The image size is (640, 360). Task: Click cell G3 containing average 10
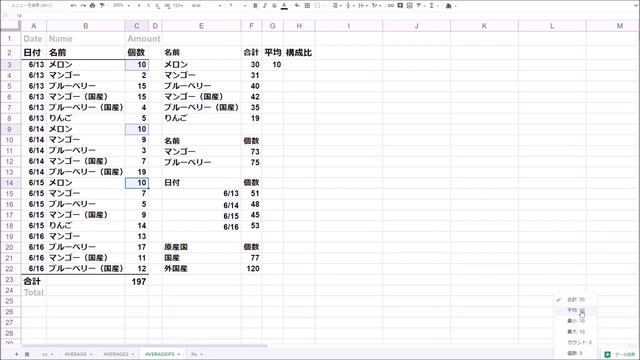273,64
